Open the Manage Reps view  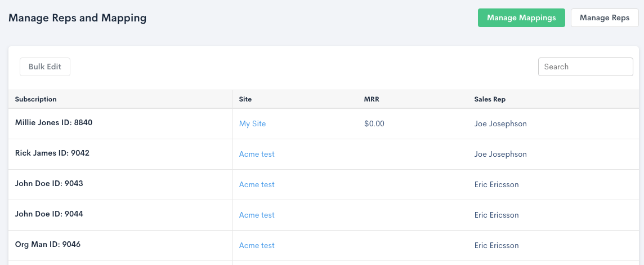point(604,17)
